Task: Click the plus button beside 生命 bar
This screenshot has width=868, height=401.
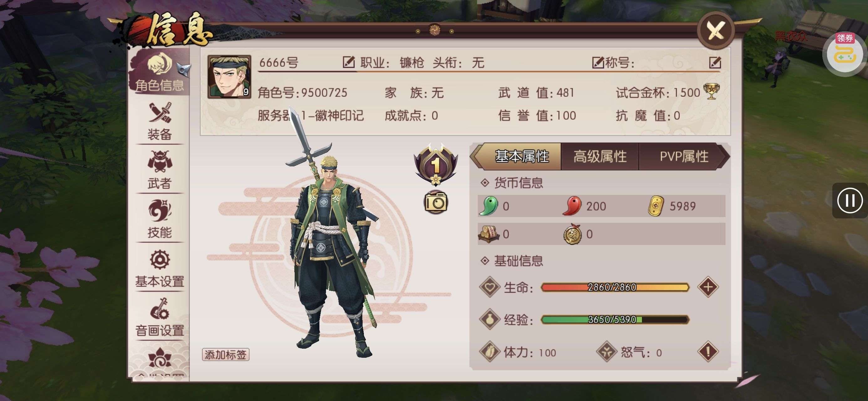Action: click(708, 287)
